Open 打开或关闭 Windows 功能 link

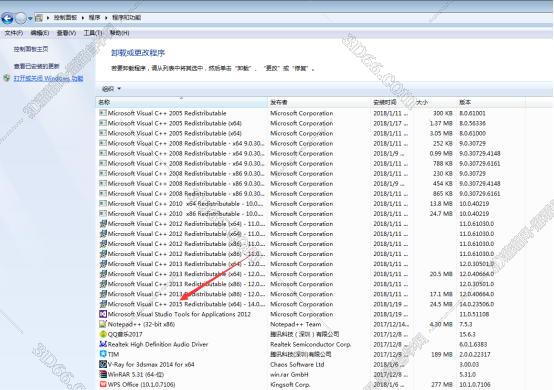[x=48, y=78]
